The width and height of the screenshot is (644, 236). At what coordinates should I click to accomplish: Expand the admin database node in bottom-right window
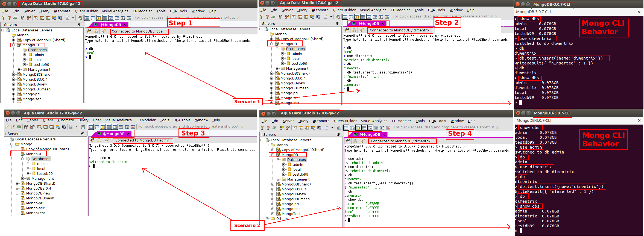(284, 164)
